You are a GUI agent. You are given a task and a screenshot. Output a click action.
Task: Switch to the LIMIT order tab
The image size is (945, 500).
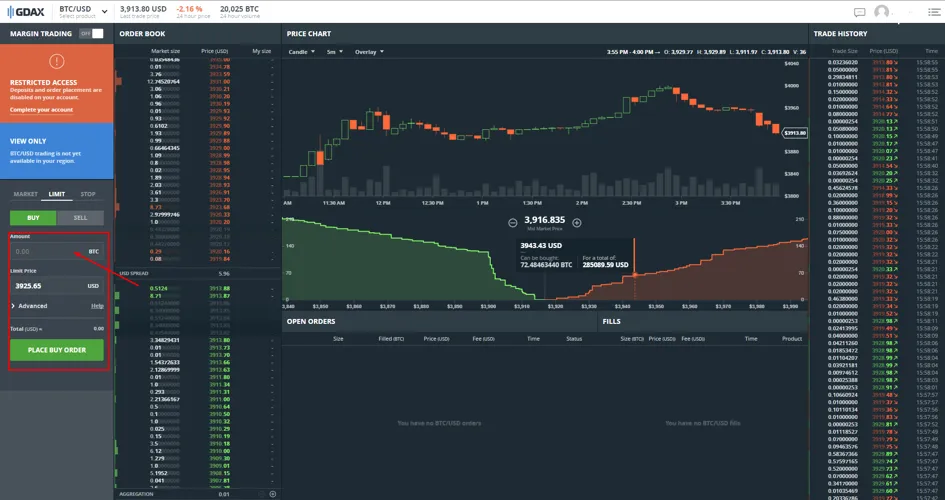[x=57, y=194]
